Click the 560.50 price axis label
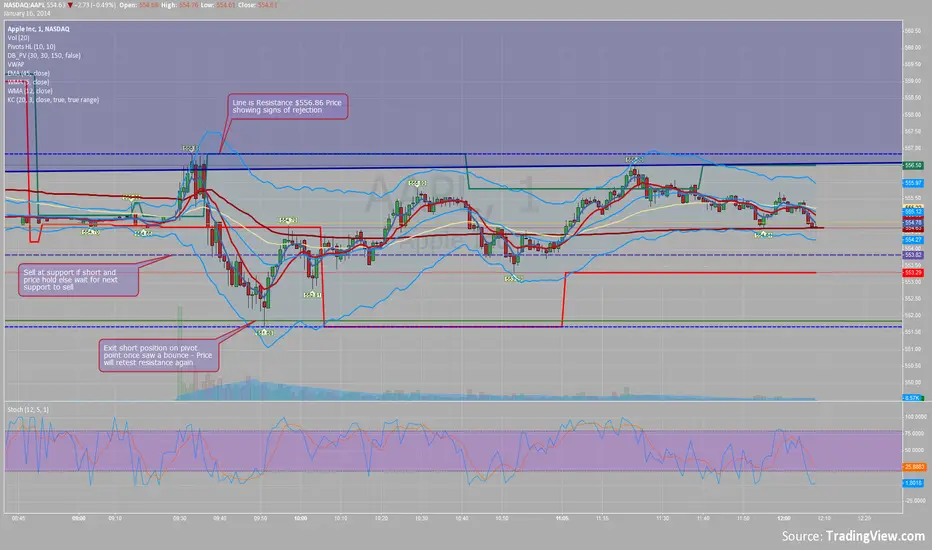 point(912,31)
